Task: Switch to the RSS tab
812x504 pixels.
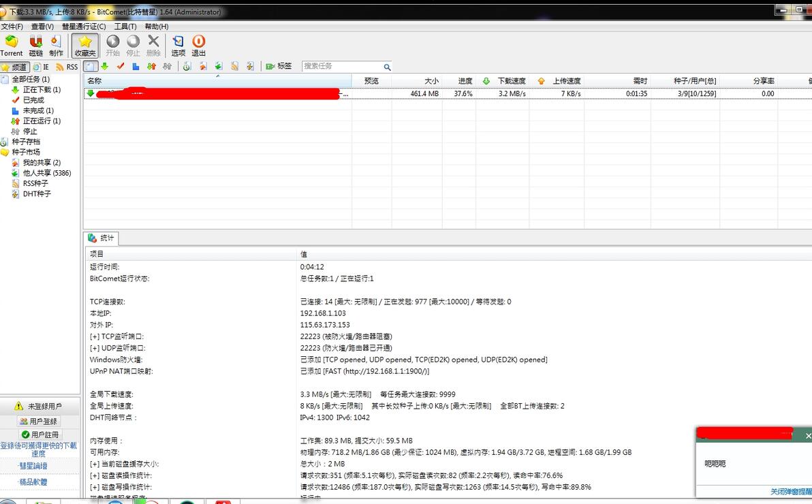Action: click(67, 67)
